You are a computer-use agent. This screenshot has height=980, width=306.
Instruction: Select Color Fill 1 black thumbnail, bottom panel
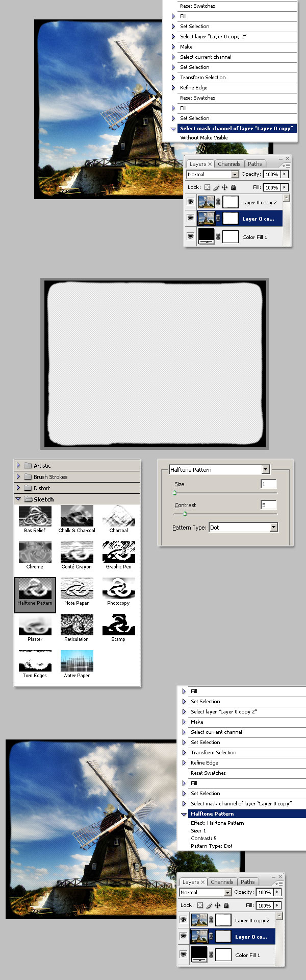point(199,954)
